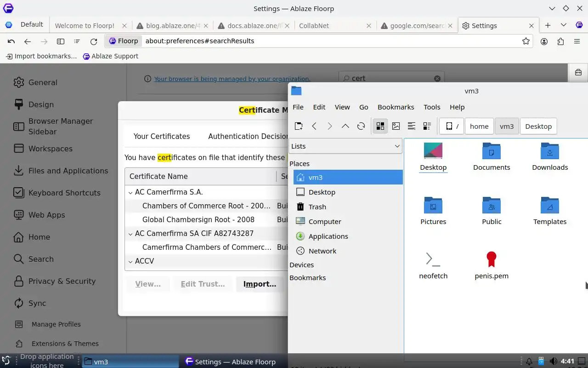Open Extensions & Themes link

tap(65, 344)
